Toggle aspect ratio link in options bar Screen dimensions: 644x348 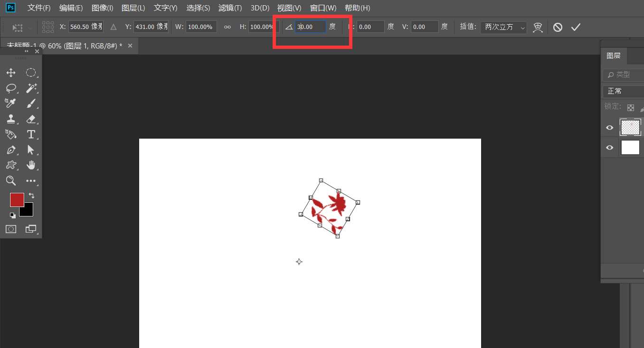click(227, 27)
